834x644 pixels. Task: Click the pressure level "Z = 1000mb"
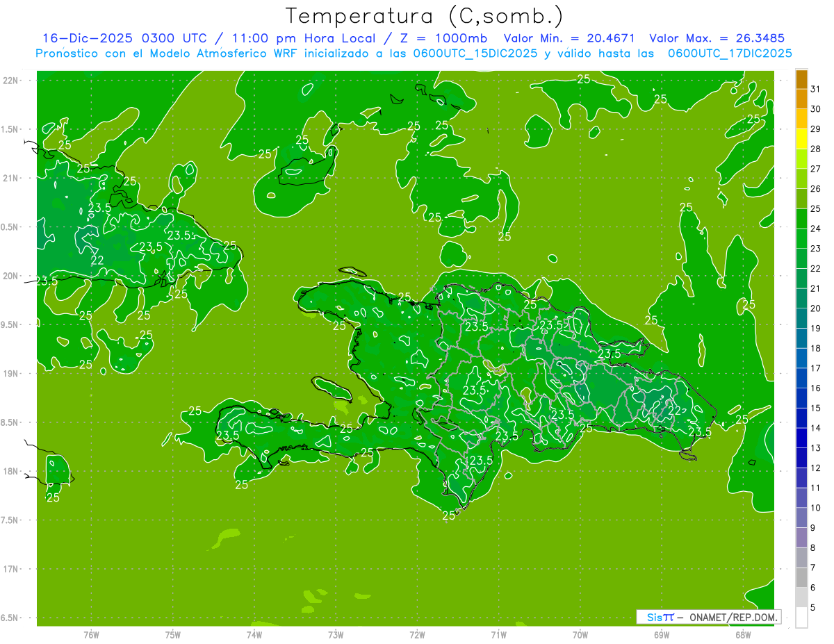(x=443, y=38)
